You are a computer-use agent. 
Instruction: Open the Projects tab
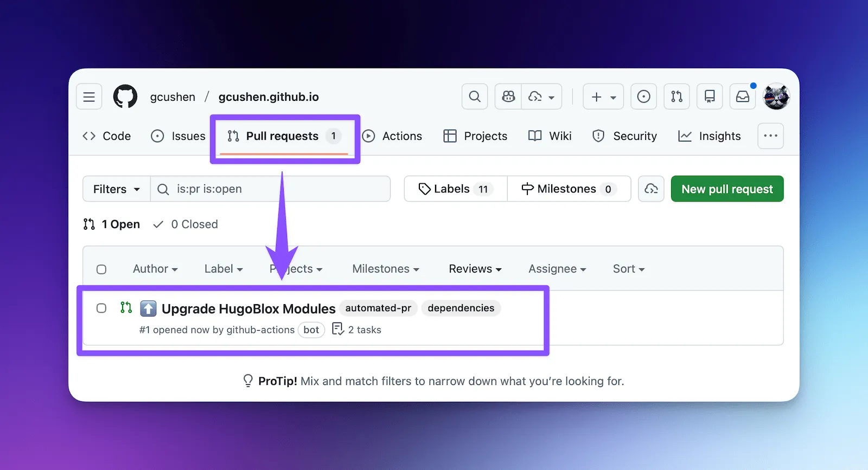pos(475,136)
